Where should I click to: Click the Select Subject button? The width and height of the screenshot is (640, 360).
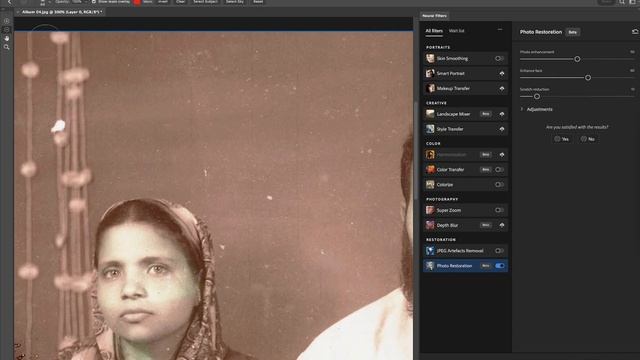tap(205, 2)
